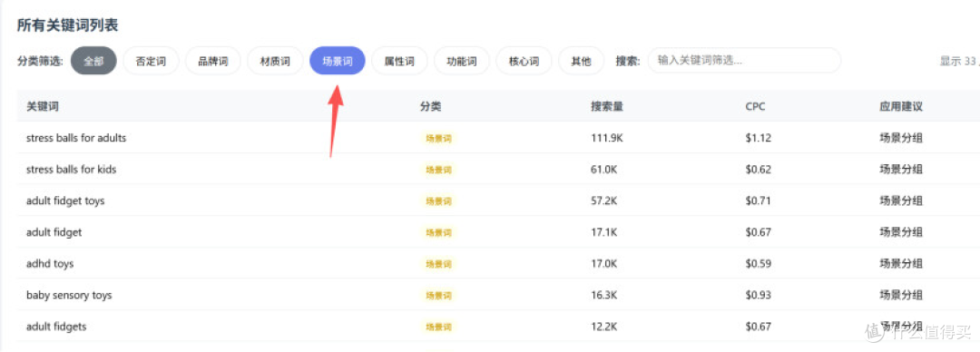Click the 搜索量 column header
This screenshot has height=352, width=980.
[607, 106]
